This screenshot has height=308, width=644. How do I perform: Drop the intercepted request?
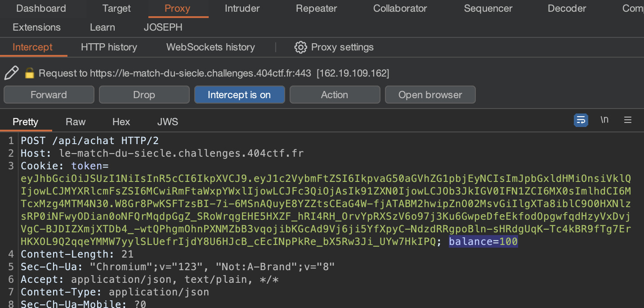[144, 95]
